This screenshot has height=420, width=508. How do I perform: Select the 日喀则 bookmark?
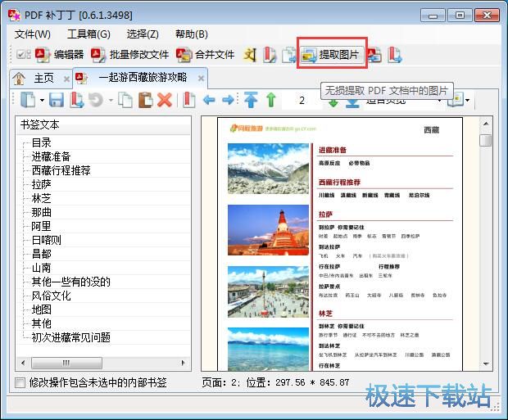[x=47, y=240]
